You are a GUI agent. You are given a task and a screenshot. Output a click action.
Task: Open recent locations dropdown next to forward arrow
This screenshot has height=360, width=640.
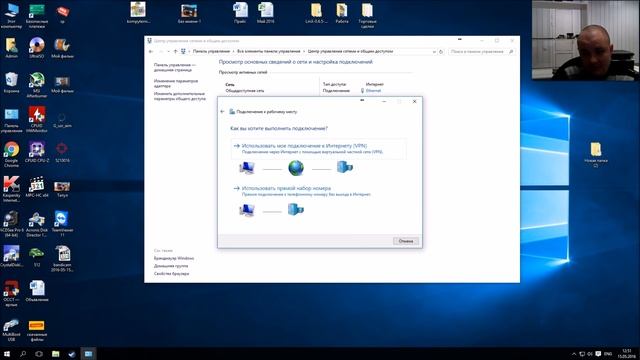(x=168, y=51)
